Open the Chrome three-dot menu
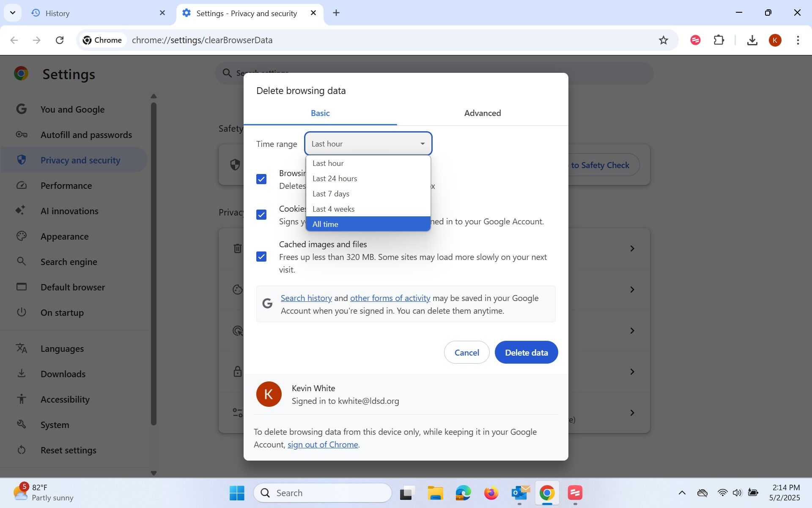 point(798,40)
